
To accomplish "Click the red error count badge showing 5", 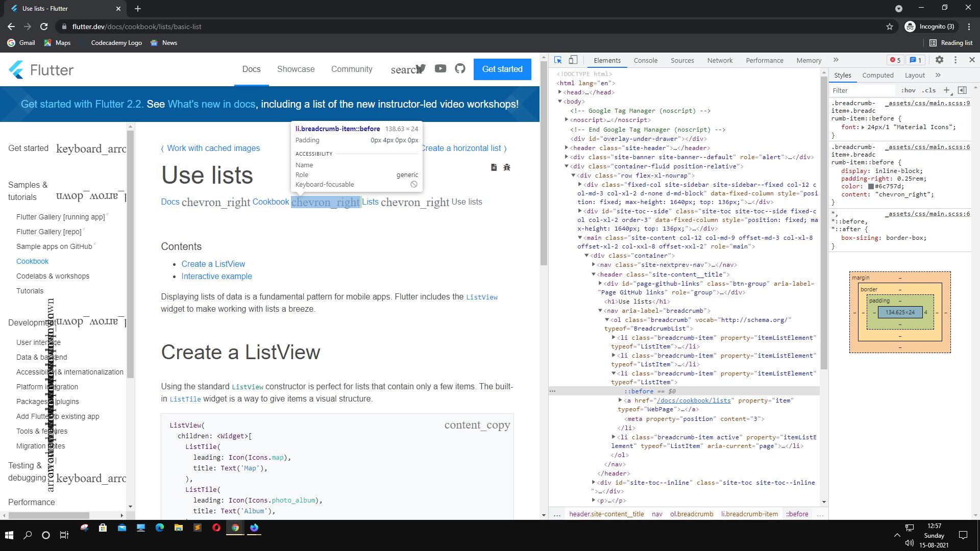I will [895, 60].
